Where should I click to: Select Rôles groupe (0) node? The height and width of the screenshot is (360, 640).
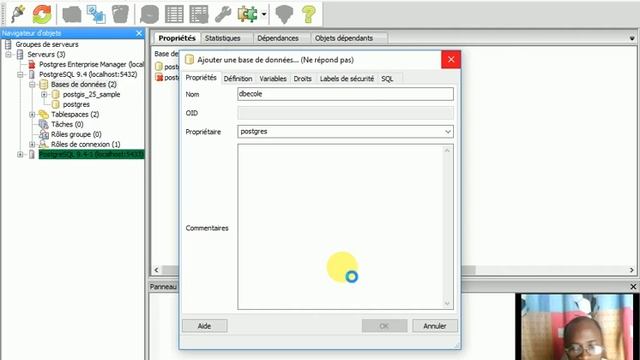(76, 134)
